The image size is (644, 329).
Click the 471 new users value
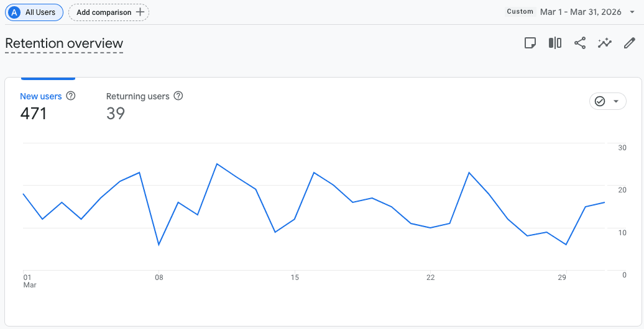34,114
